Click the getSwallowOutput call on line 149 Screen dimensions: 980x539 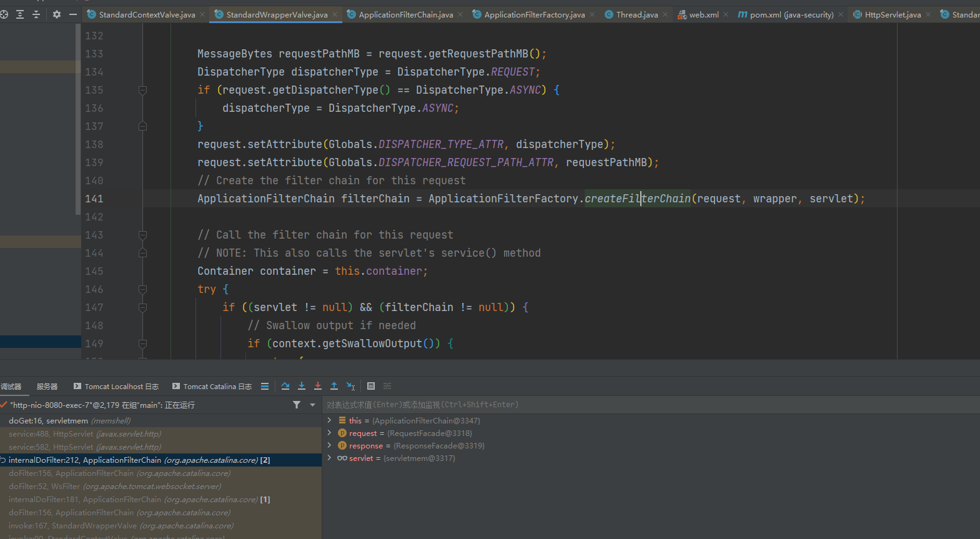[x=372, y=344]
